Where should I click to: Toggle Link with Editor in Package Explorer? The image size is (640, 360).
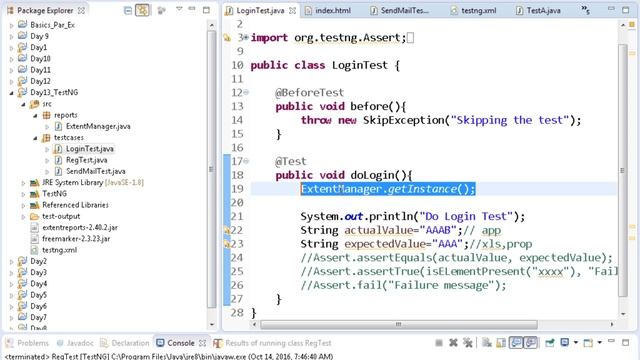(142, 10)
